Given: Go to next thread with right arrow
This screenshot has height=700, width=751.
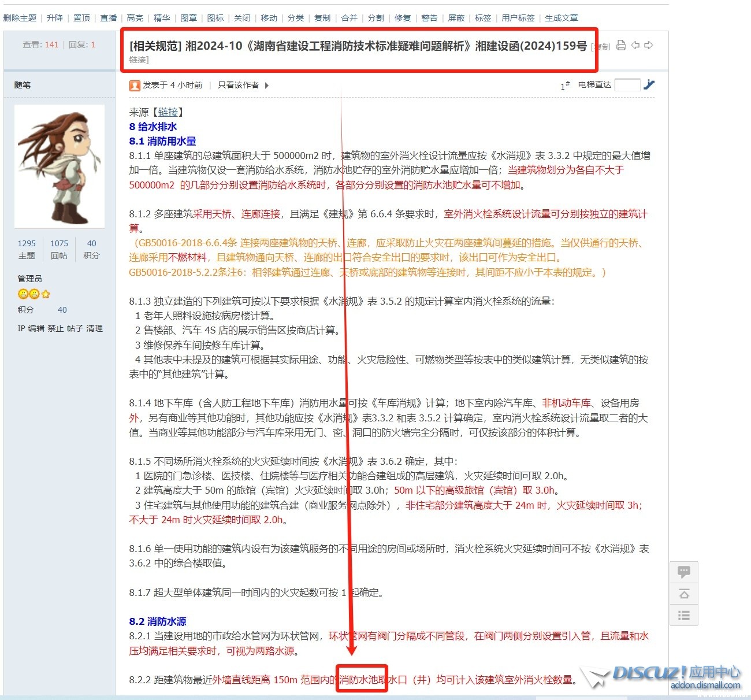Looking at the screenshot, I should point(649,45).
